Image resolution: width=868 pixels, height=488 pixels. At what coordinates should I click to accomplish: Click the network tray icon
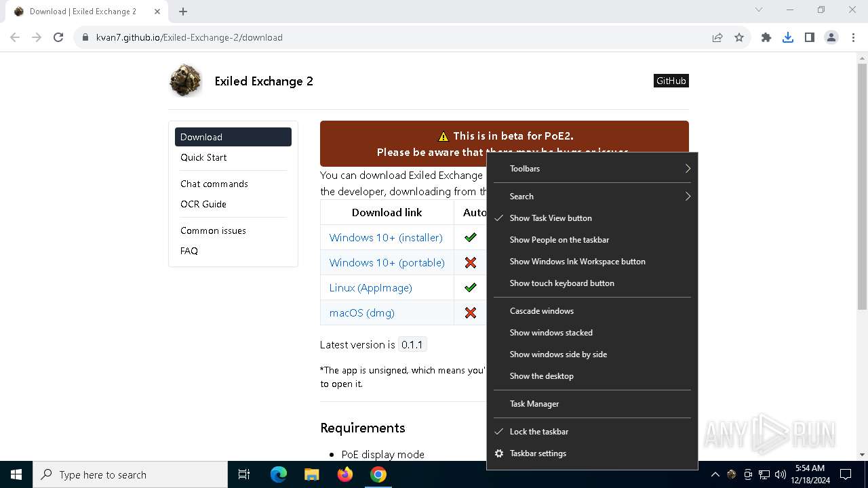764,474
